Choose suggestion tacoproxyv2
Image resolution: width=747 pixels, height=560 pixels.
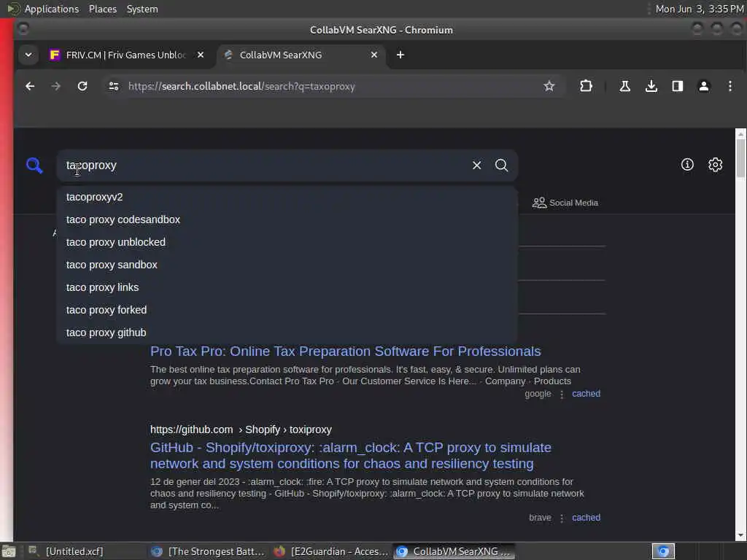287,197
